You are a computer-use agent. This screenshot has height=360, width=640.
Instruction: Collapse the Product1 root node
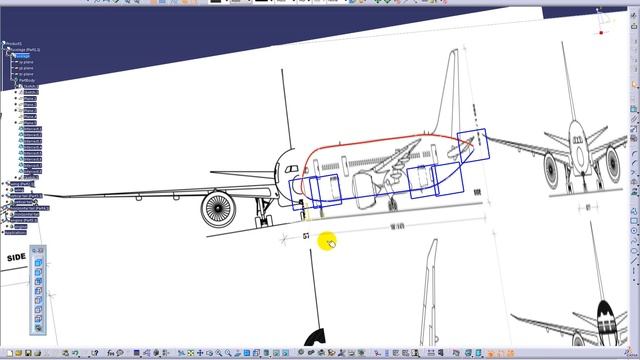pos(4,42)
